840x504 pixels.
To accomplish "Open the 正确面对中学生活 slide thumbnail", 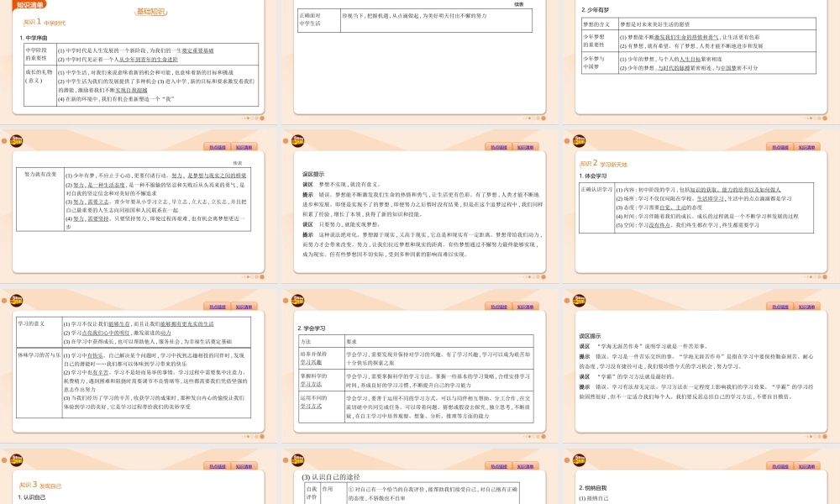I will (x=419, y=59).
